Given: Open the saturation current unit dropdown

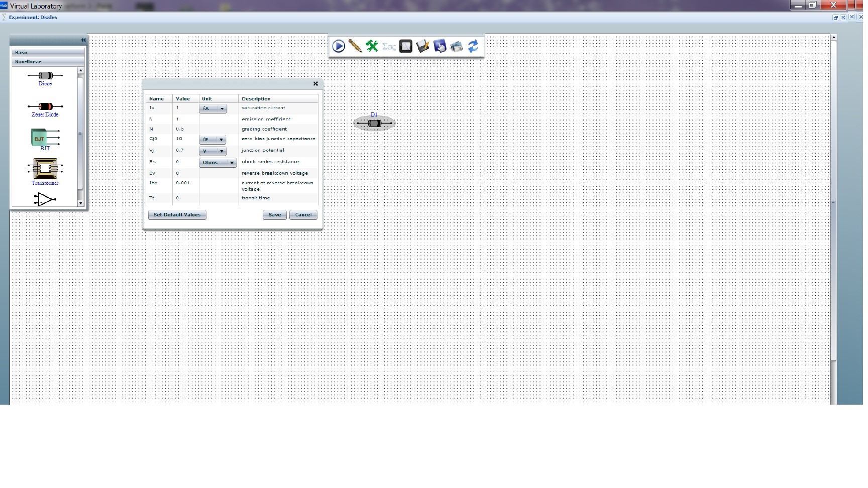Looking at the screenshot, I should coord(213,108).
